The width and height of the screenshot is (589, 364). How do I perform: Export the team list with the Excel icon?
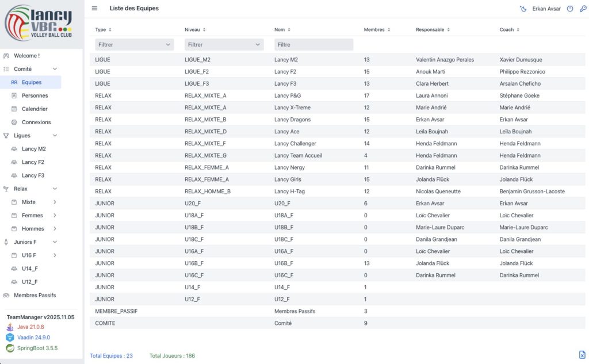582,355
